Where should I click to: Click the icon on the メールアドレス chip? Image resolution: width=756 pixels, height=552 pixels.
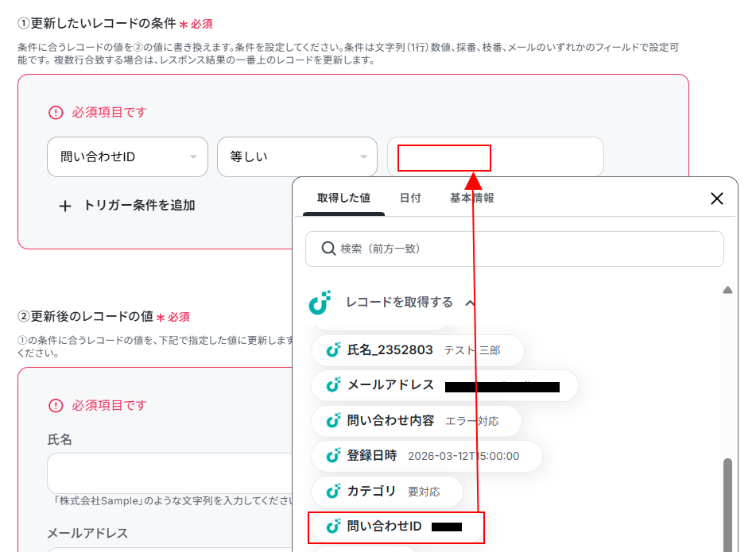pyautogui.click(x=333, y=385)
